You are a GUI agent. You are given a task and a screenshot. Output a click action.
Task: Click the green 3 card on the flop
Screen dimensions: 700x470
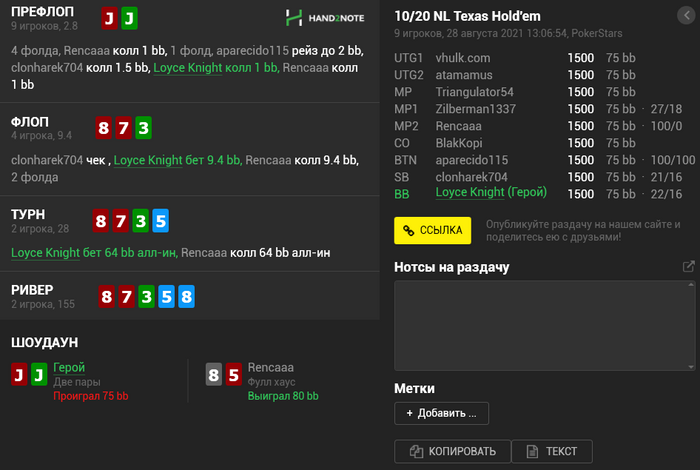pos(143,128)
